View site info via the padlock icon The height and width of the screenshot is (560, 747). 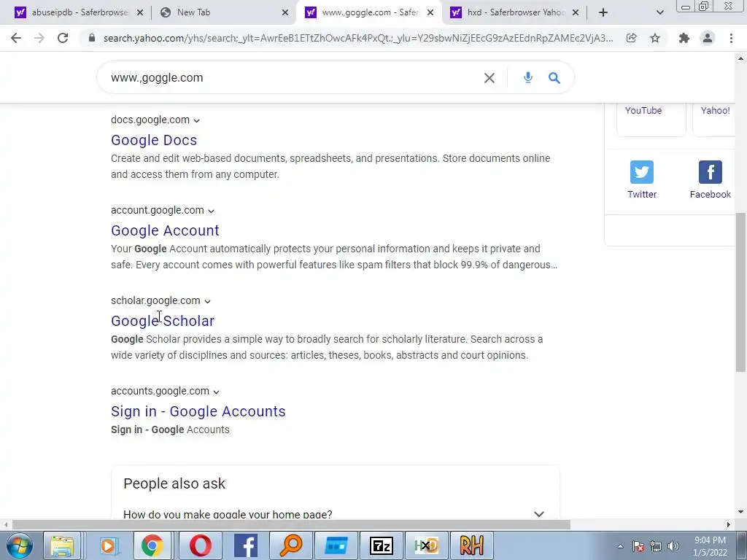click(92, 38)
